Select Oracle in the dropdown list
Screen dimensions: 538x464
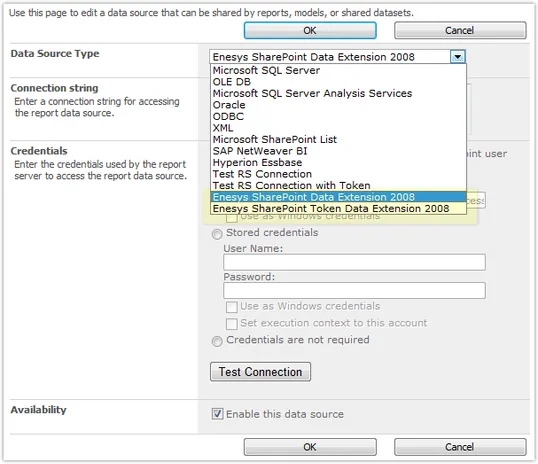pyautogui.click(x=338, y=105)
